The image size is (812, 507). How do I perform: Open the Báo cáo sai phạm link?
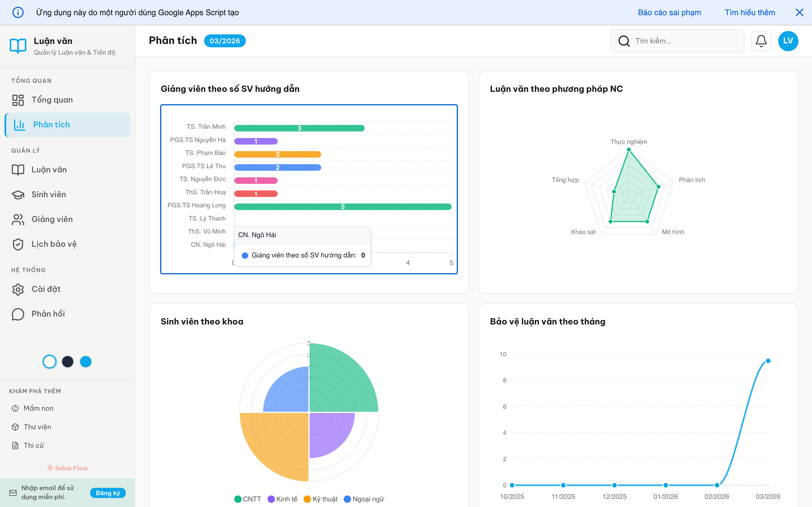point(669,13)
